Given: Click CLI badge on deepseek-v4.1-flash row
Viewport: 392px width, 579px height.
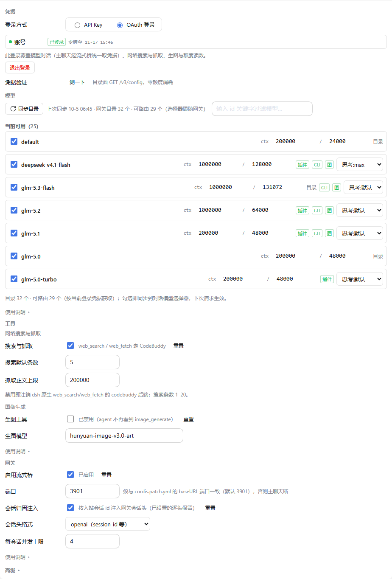Looking at the screenshot, I should 317,165.
